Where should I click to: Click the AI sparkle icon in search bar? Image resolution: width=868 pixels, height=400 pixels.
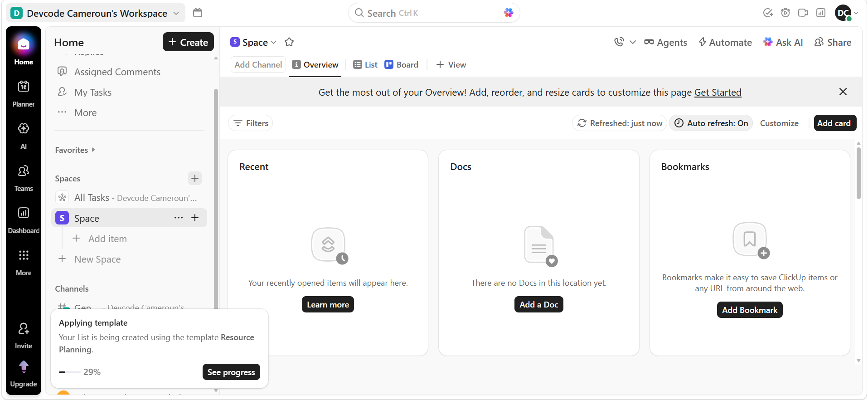click(509, 13)
